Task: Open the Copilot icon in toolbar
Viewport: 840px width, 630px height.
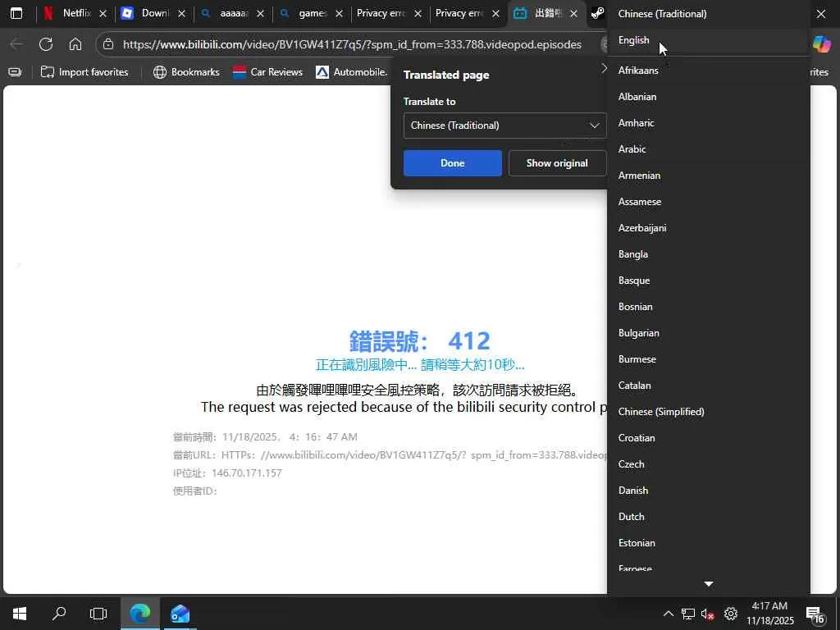Action: (822, 44)
